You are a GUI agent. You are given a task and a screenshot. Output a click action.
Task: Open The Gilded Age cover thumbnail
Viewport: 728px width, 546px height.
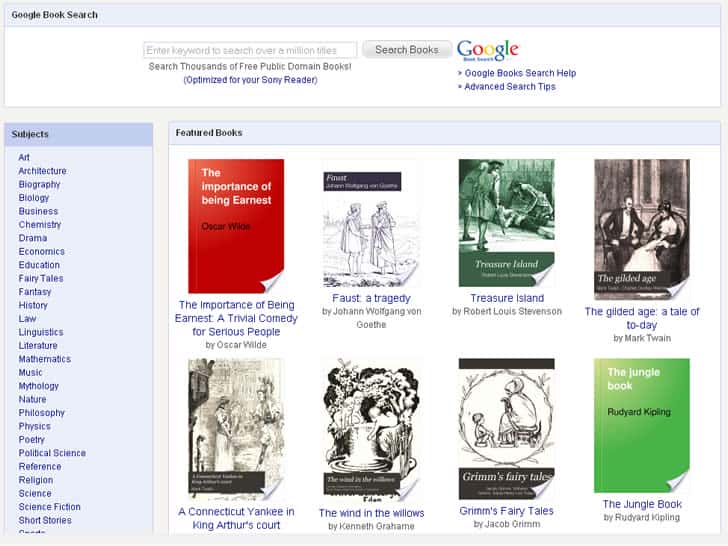(641, 229)
